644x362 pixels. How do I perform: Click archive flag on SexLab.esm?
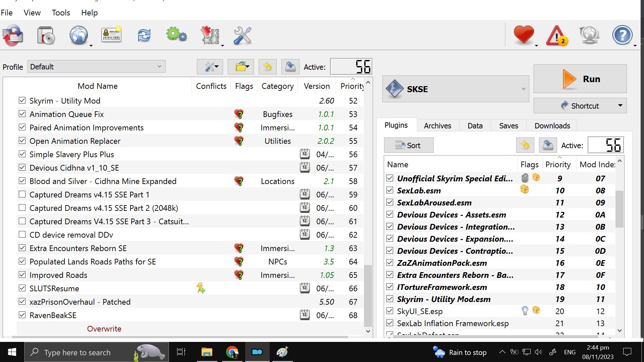[x=525, y=190]
